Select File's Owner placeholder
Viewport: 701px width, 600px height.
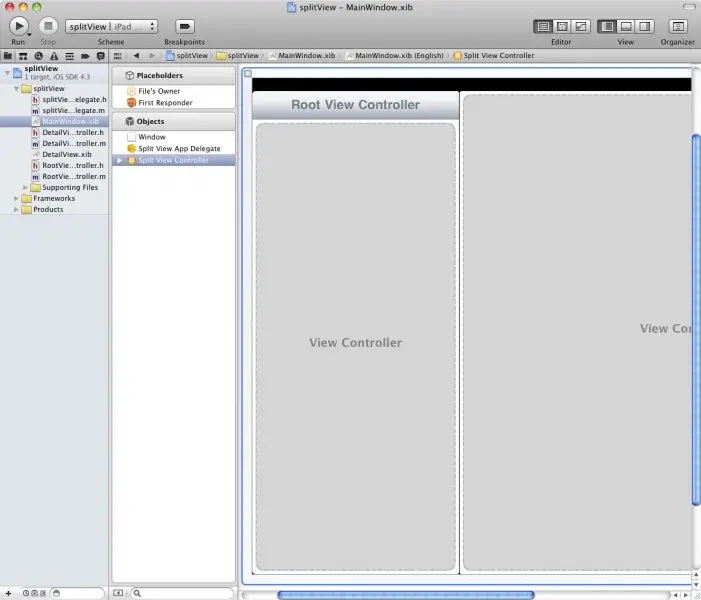tap(158, 91)
